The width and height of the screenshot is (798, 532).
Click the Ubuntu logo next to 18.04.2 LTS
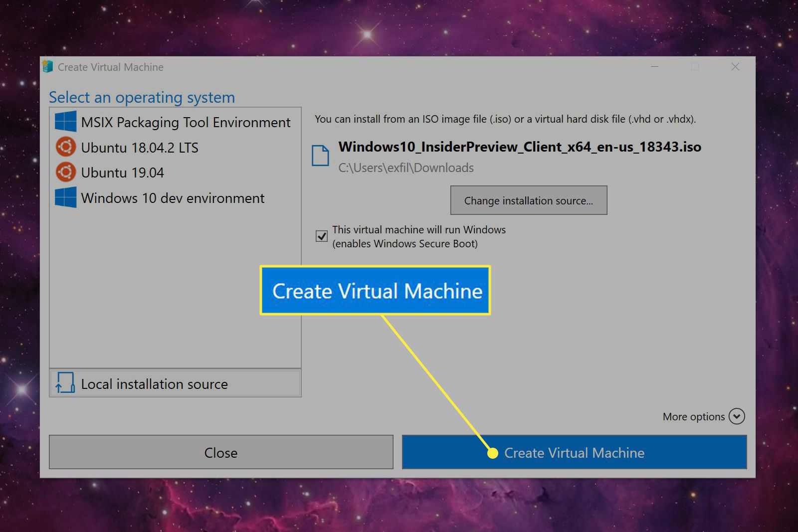(x=65, y=147)
